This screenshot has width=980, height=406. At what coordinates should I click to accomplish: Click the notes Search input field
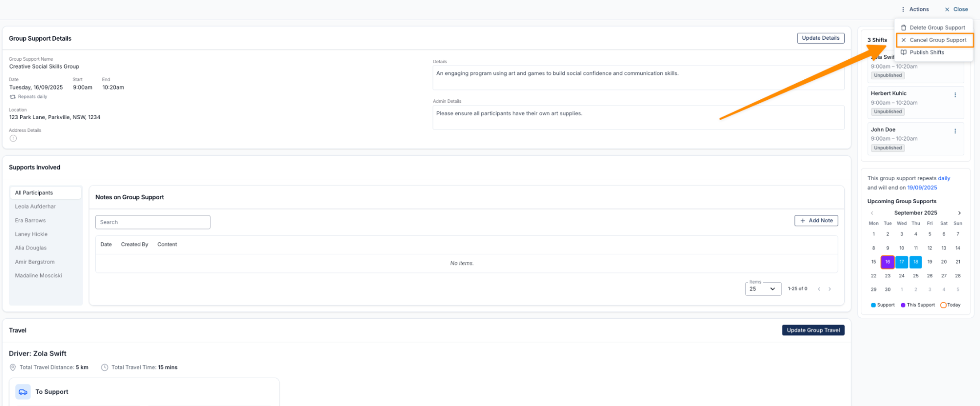click(x=152, y=222)
